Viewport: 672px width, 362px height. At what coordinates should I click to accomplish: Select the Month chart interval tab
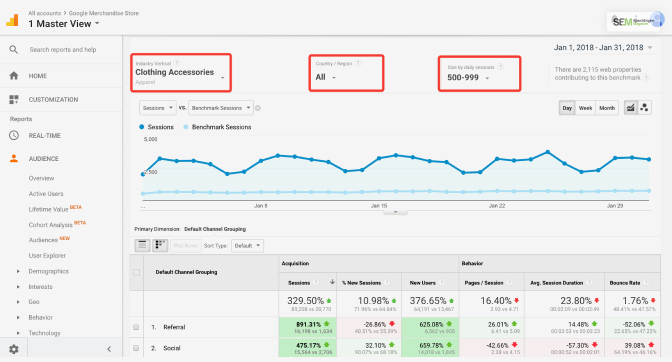pyautogui.click(x=607, y=108)
